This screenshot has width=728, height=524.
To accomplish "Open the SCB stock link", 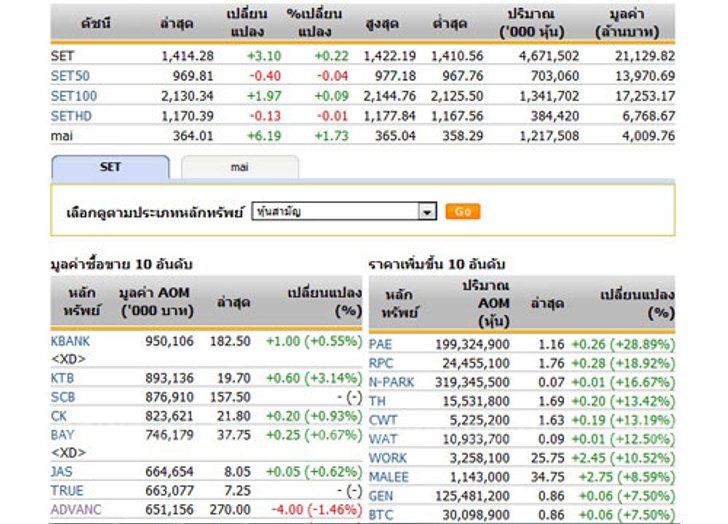I will (x=63, y=397).
